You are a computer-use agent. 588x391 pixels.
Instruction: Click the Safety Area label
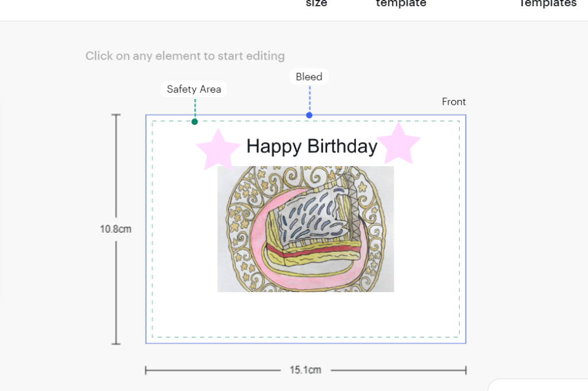tap(194, 89)
